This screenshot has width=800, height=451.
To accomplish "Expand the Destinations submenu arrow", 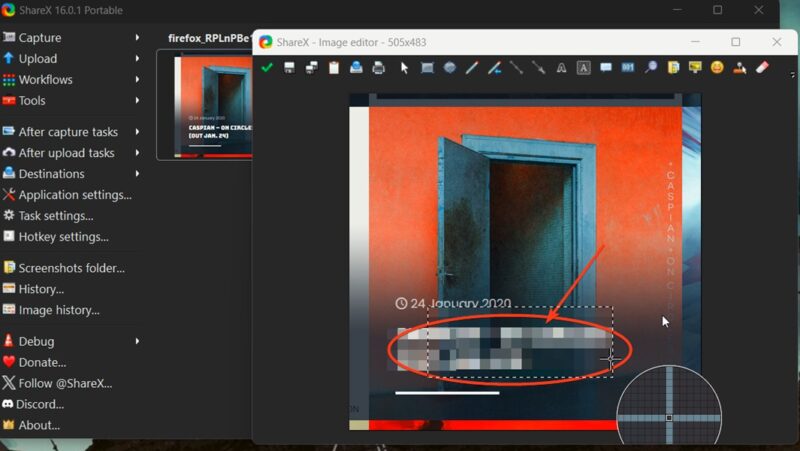I will click(137, 173).
